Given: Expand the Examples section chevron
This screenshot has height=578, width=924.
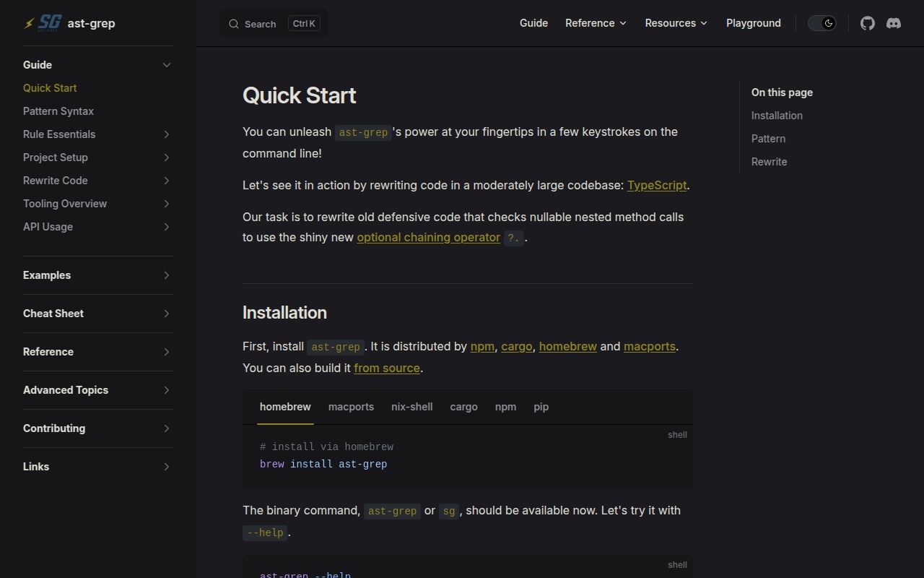Looking at the screenshot, I should pyautogui.click(x=167, y=275).
